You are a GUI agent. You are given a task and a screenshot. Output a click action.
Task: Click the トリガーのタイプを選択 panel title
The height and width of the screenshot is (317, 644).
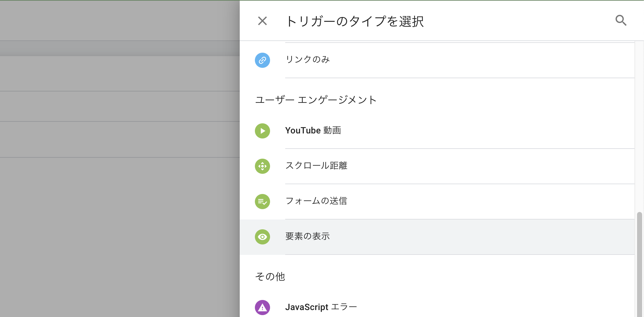pos(354,21)
